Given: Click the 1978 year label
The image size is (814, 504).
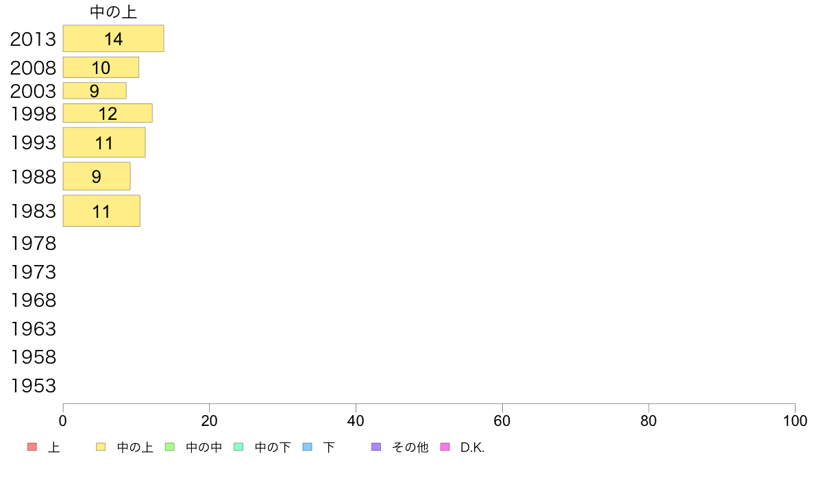Looking at the screenshot, I should pyautogui.click(x=33, y=243).
